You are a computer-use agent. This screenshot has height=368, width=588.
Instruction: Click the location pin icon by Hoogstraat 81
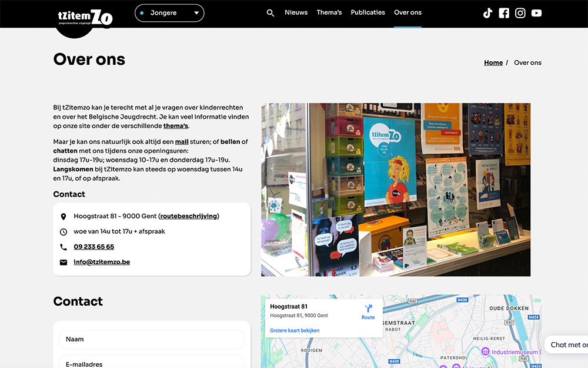tap(64, 217)
